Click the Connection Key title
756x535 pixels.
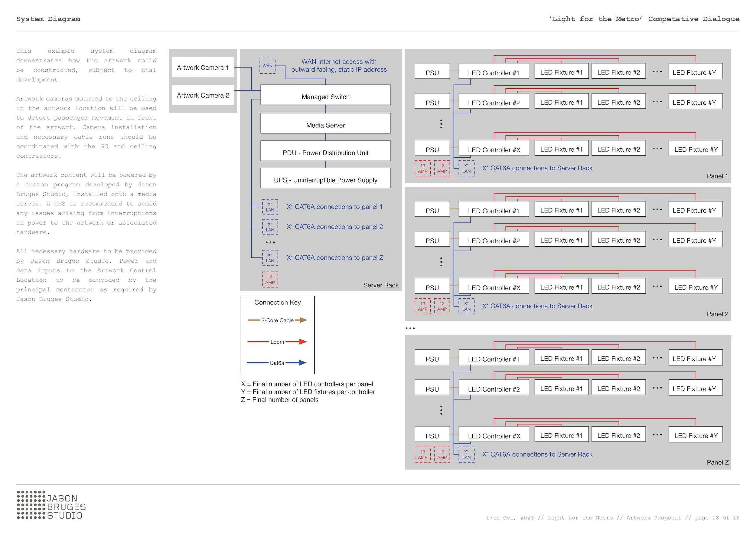[x=278, y=302]
